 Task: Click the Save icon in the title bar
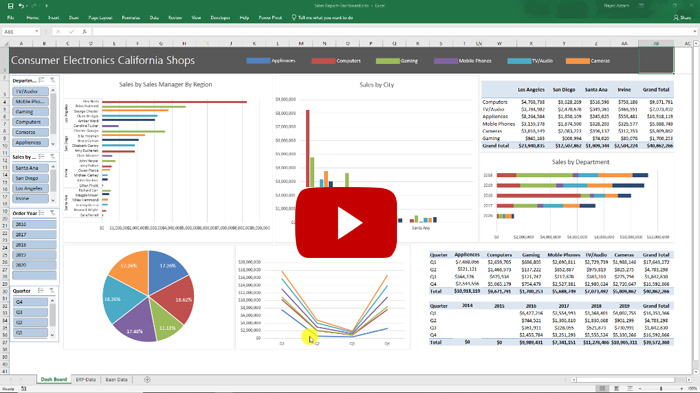10,6
